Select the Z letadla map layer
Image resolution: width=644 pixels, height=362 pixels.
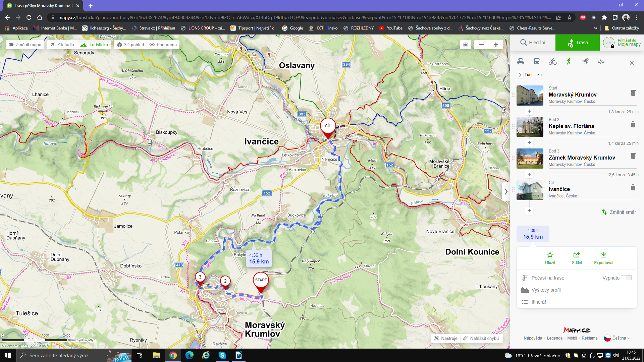coord(62,45)
